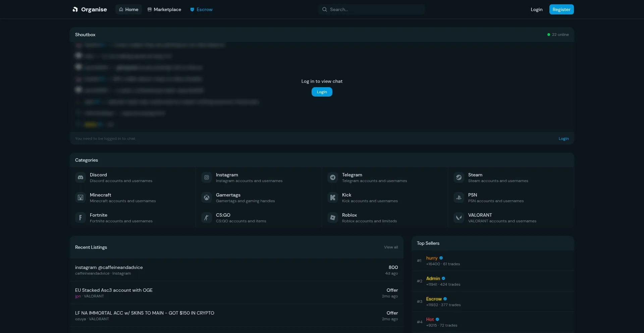Click the 800 price value
This screenshot has height=333, width=644.
pos(393,267)
